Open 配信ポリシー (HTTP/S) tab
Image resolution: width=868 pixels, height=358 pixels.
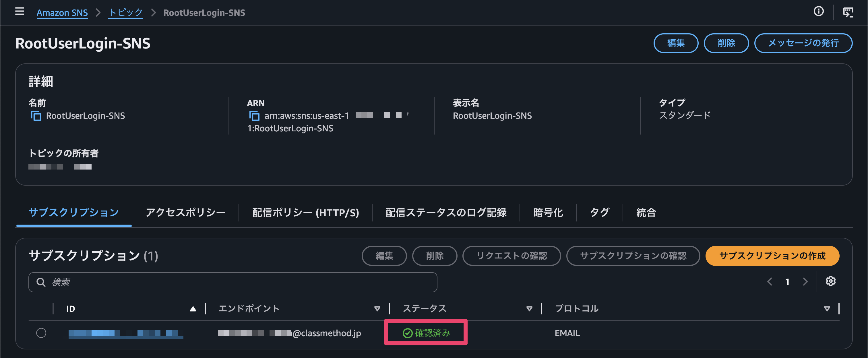(306, 213)
